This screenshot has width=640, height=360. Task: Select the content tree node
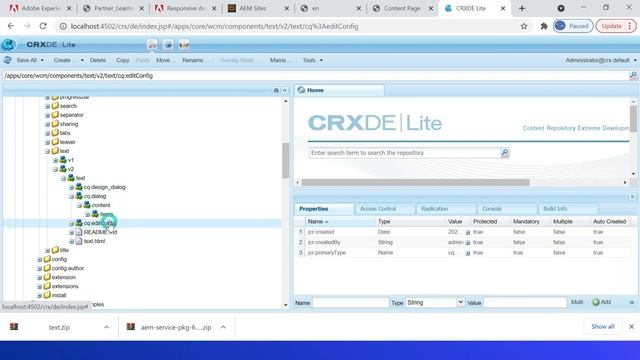coord(101,205)
